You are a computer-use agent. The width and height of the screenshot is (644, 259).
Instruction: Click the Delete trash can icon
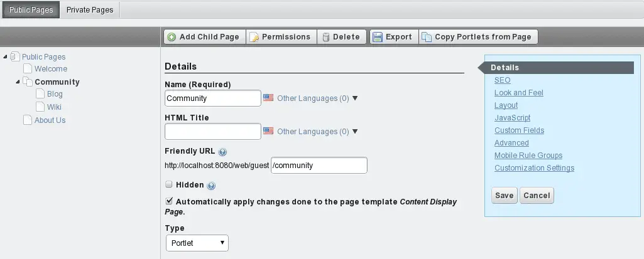(x=325, y=37)
